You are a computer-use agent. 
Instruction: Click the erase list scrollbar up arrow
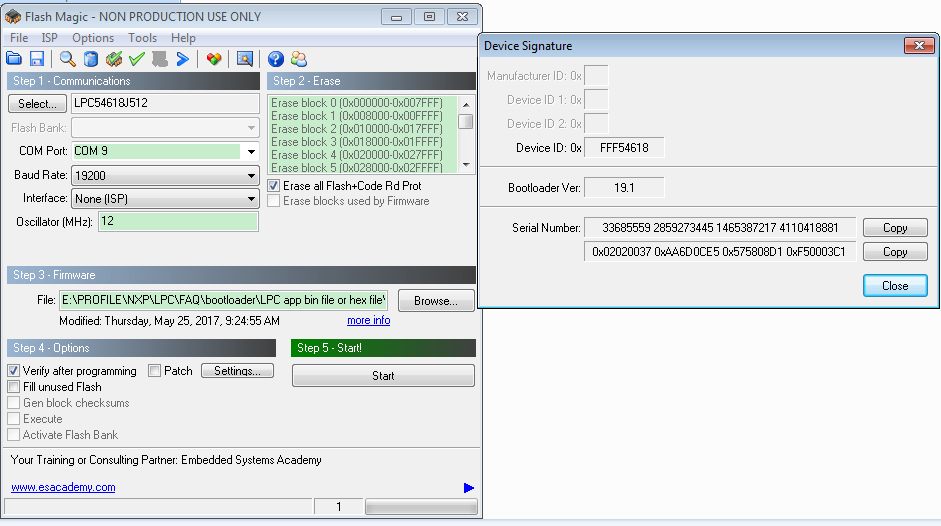[466, 104]
